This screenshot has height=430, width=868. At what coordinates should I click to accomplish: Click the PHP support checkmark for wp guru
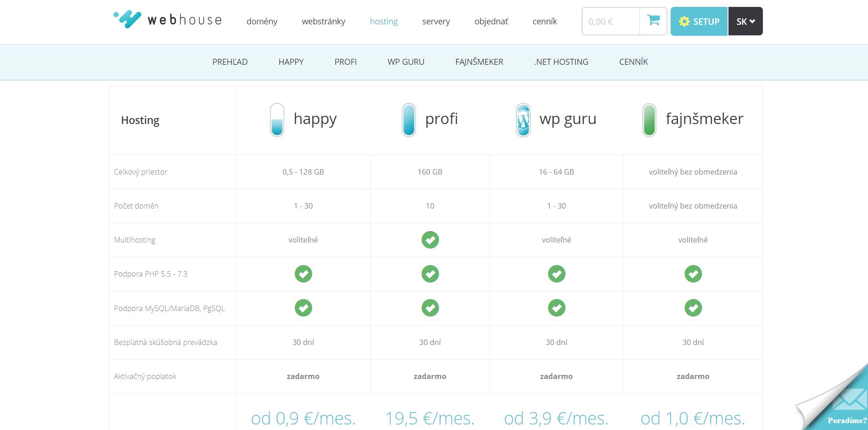point(557,274)
